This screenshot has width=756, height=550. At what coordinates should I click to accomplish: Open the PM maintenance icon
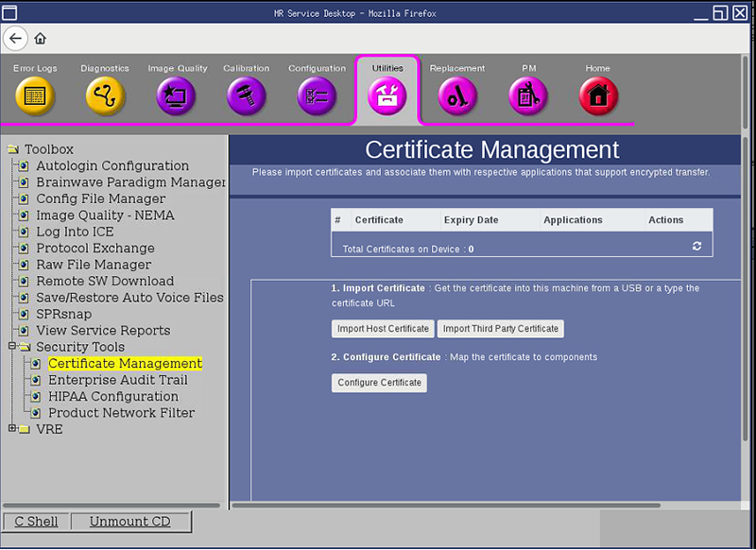tap(528, 95)
